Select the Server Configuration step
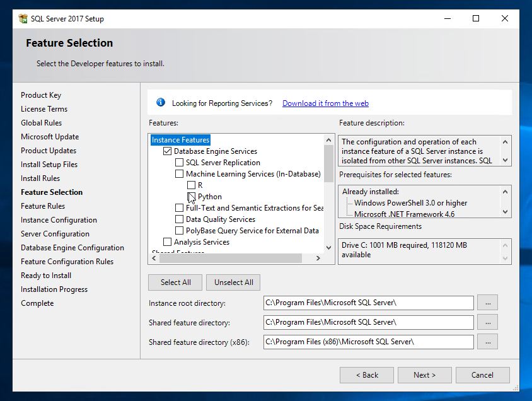 [x=55, y=234]
